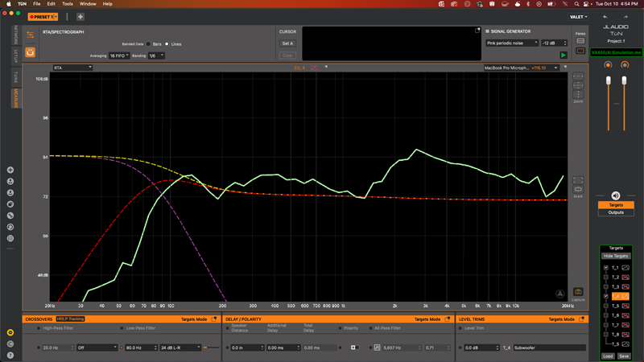Viewport: 644px width, 362px height.
Task: Pop out the Level Trims panel
Action: click(x=581, y=319)
